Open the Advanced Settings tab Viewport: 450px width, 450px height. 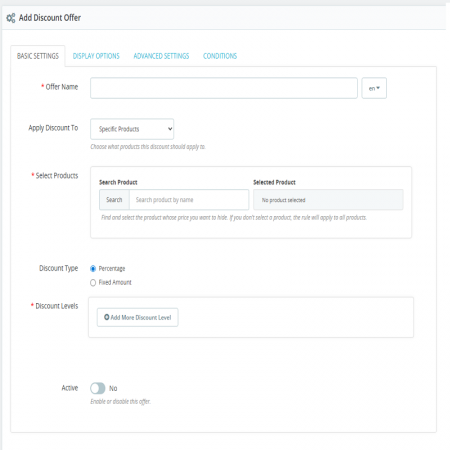click(161, 56)
